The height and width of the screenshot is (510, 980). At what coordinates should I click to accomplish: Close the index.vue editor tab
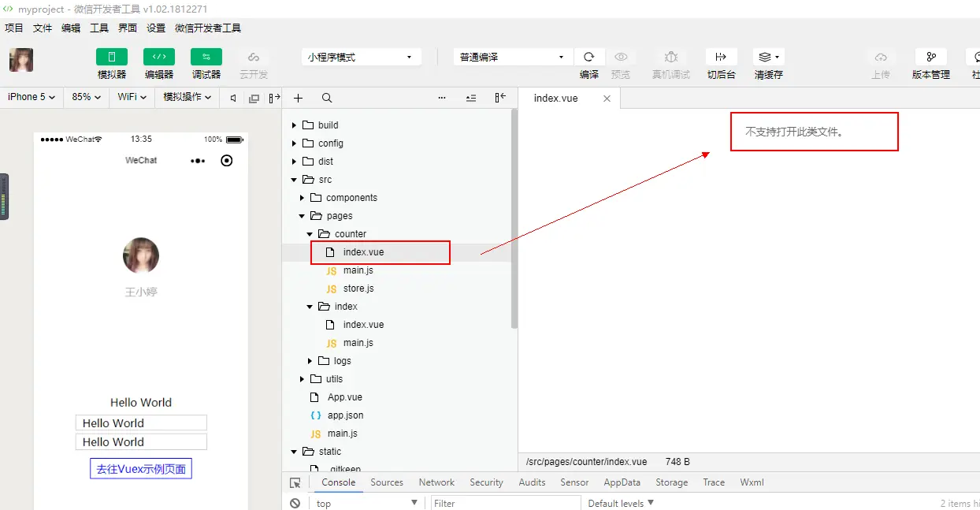(607, 99)
